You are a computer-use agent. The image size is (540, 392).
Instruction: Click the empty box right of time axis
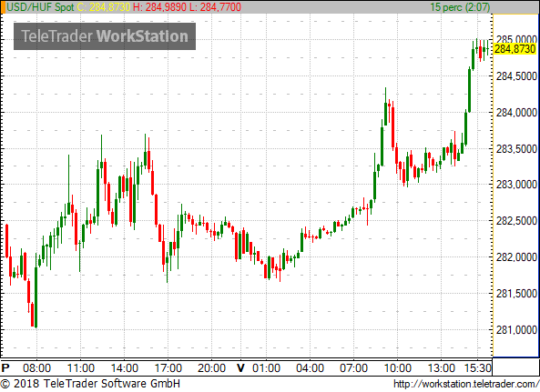tap(515, 367)
